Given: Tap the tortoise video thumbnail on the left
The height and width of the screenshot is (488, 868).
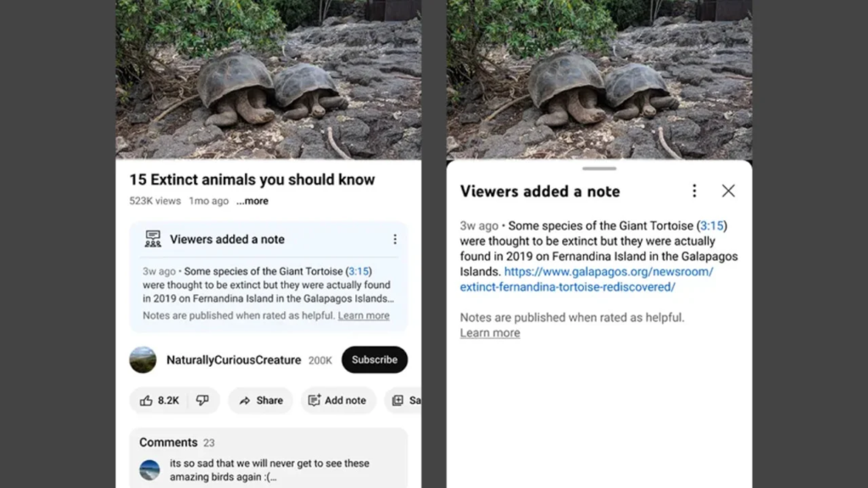Looking at the screenshot, I should point(268,80).
